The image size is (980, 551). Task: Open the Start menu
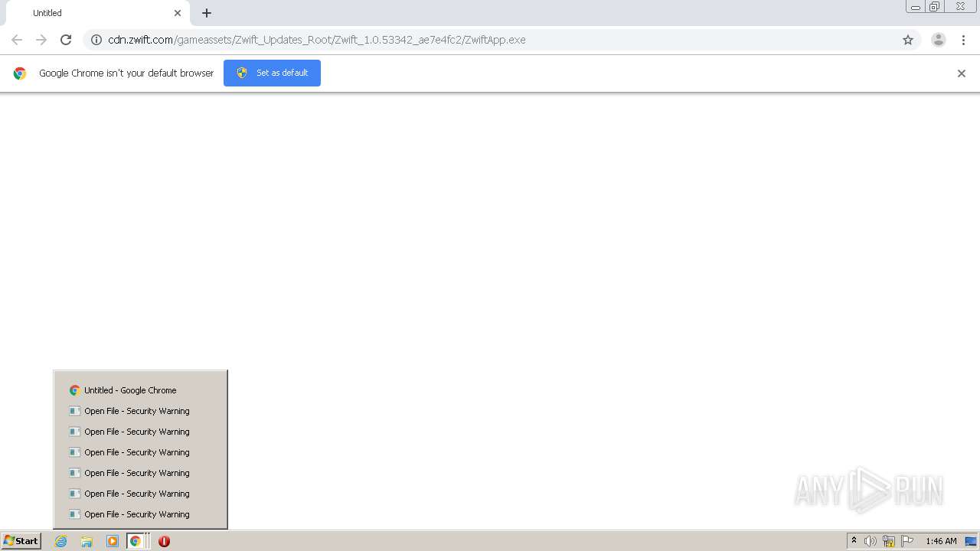[21, 541]
